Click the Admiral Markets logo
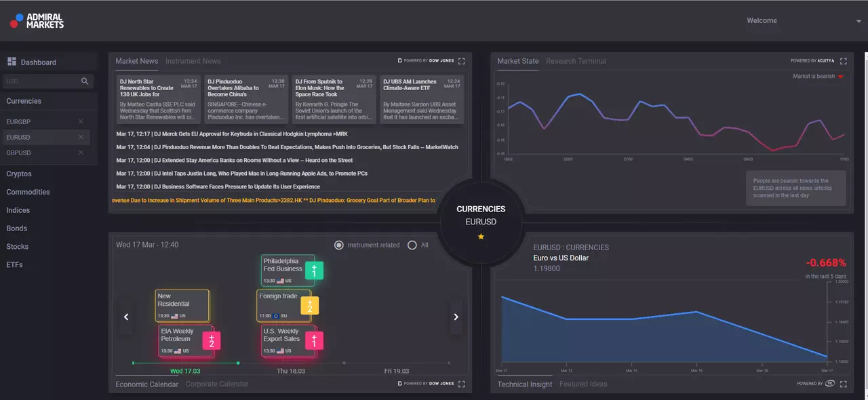This screenshot has height=400, width=868. (37, 20)
